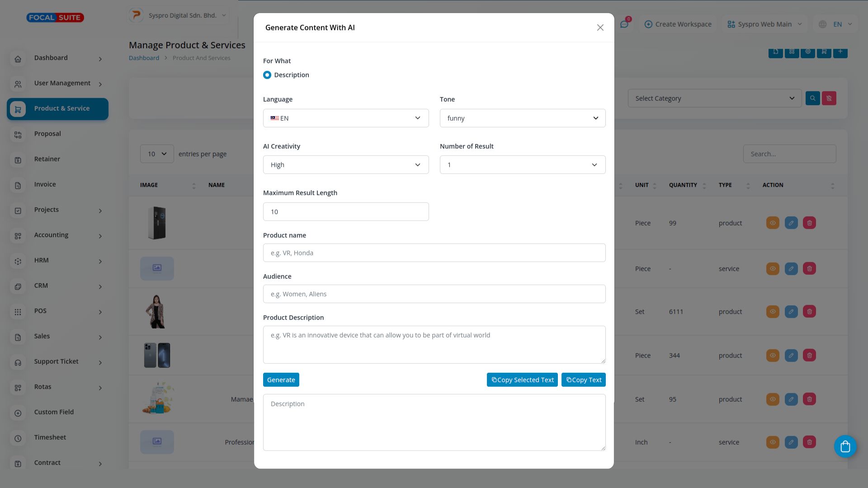This screenshot has width=868, height=488.
Task: Click the plus icon to add product
Action: click(x=840, y=52)
